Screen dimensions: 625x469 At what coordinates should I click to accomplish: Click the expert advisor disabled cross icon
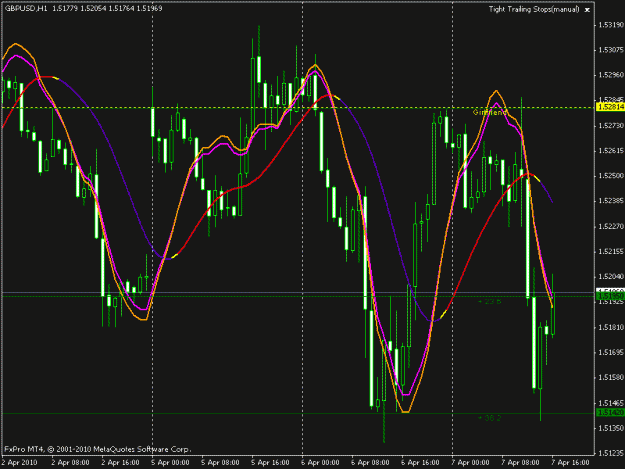point(587,10)
